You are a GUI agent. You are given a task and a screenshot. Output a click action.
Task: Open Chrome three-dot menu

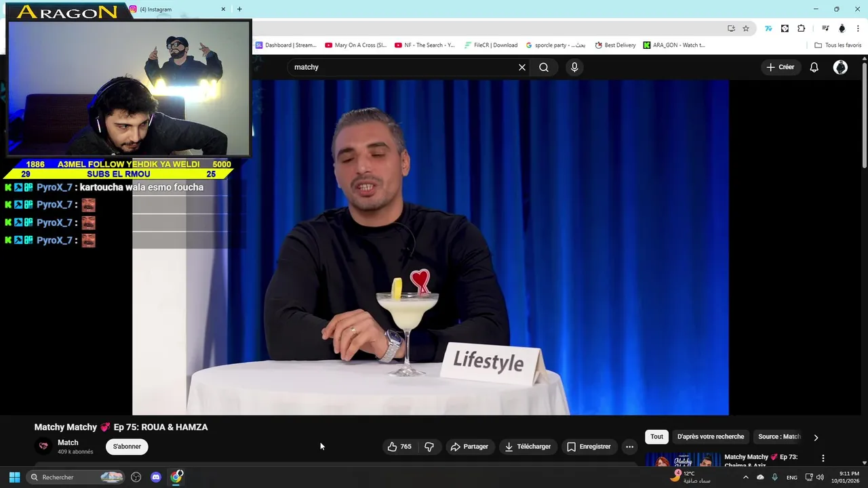tap(859, 28)
